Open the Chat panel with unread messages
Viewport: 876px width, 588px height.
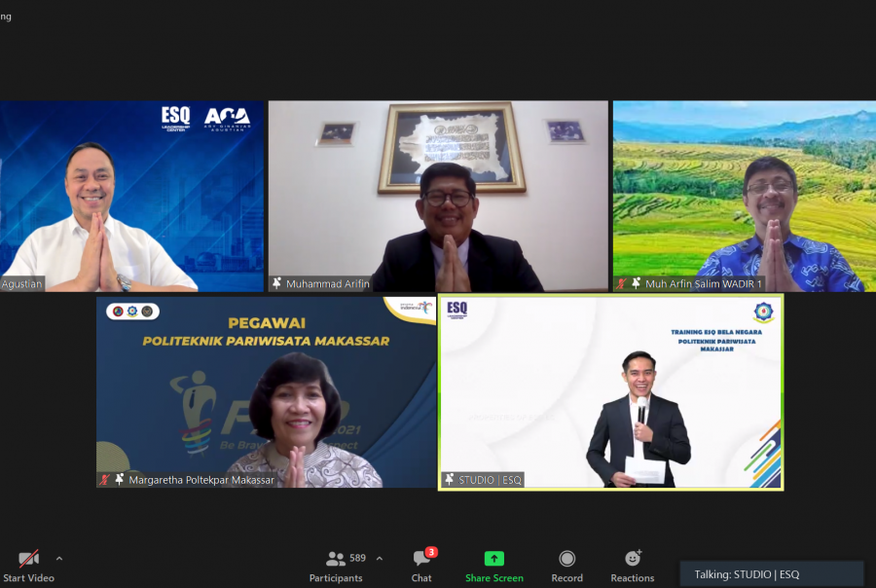[x=421, y=559]
